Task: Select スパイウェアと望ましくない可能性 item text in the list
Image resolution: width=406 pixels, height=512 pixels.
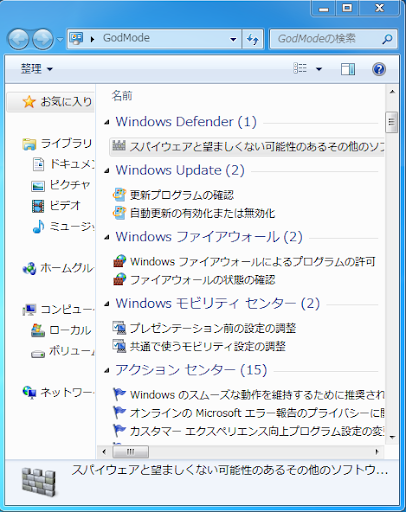Action: 257,146
